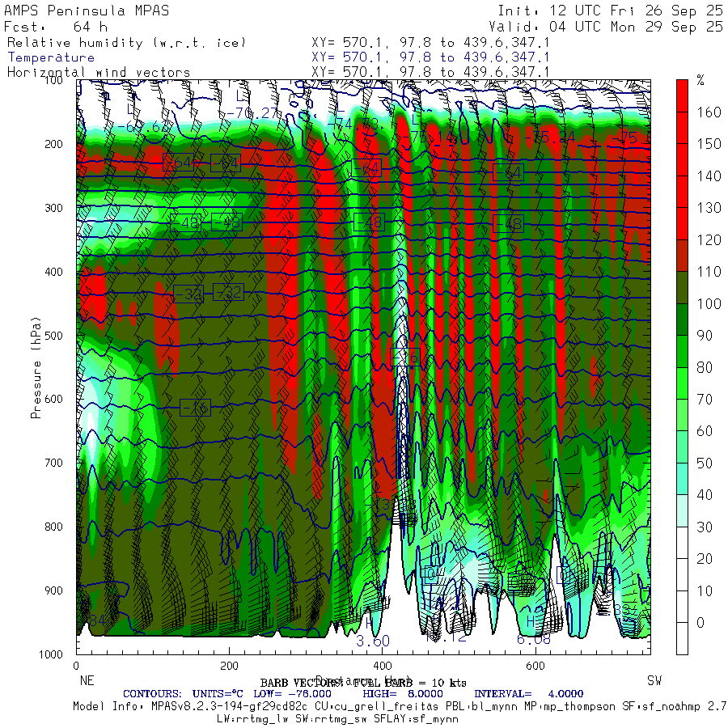The image size is (728, 728).
Task: Click the '6.08' temperature maximum value
Action: pos(534,640)
